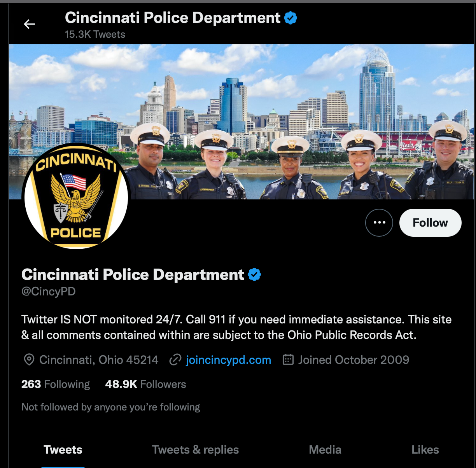Open the three-dot more options menu
Screen dimensions: 476x468
coord(379,223)
